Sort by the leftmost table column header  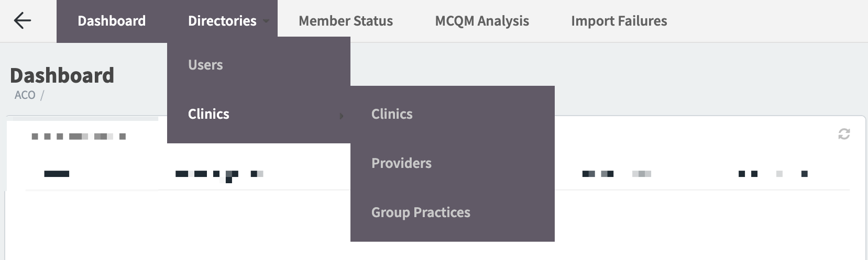pyautogui.click(x=57, y=174)
